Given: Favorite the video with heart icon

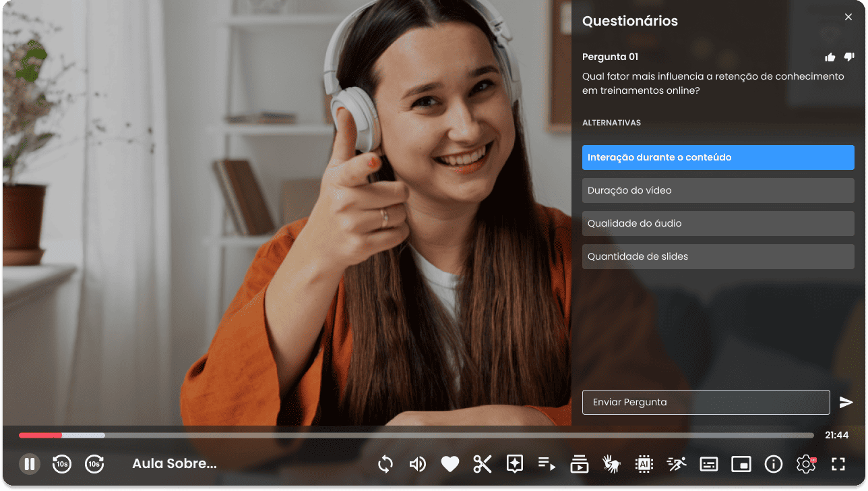Looking at the screenshot, I should tap(450, 464).
